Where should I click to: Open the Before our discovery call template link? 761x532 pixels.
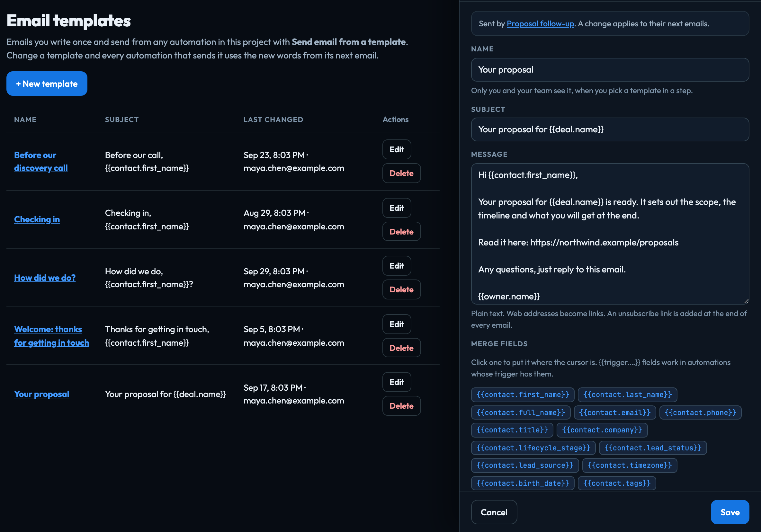[x=41, y=161]
